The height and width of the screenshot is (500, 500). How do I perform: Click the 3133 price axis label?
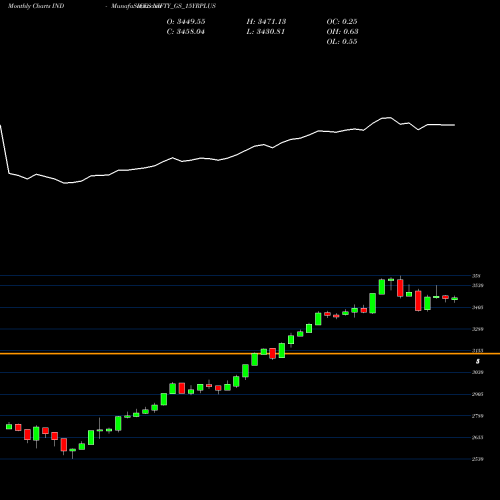478,351
